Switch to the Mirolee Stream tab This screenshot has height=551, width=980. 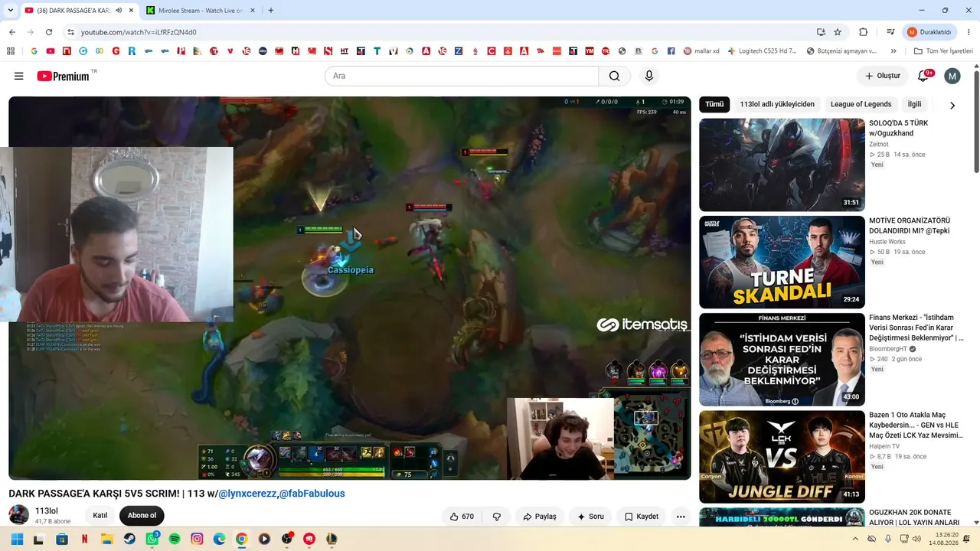coord(200,11)
